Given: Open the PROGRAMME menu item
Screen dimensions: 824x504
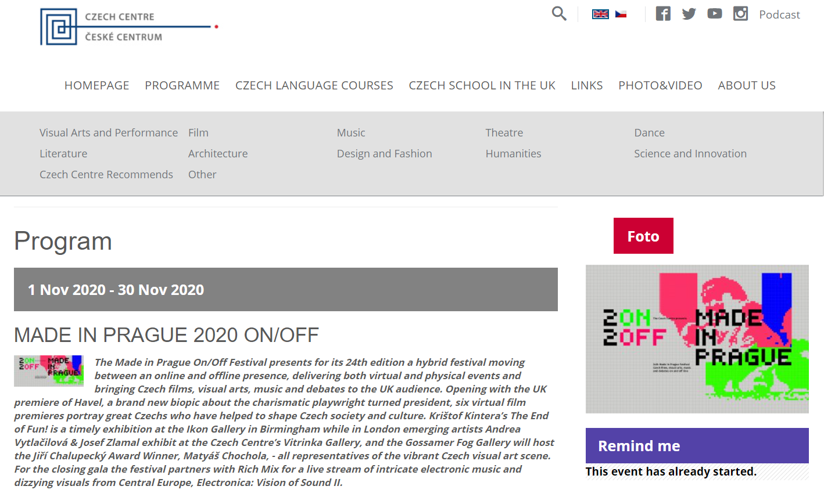Looking at the screenshot, I should coord(182,85).
